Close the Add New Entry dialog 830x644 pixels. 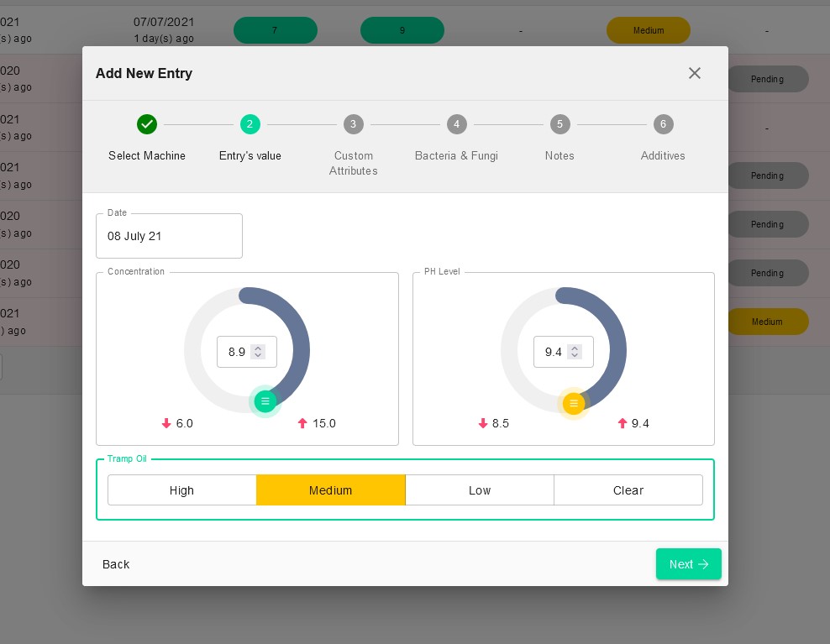click(x=694, y=73)
